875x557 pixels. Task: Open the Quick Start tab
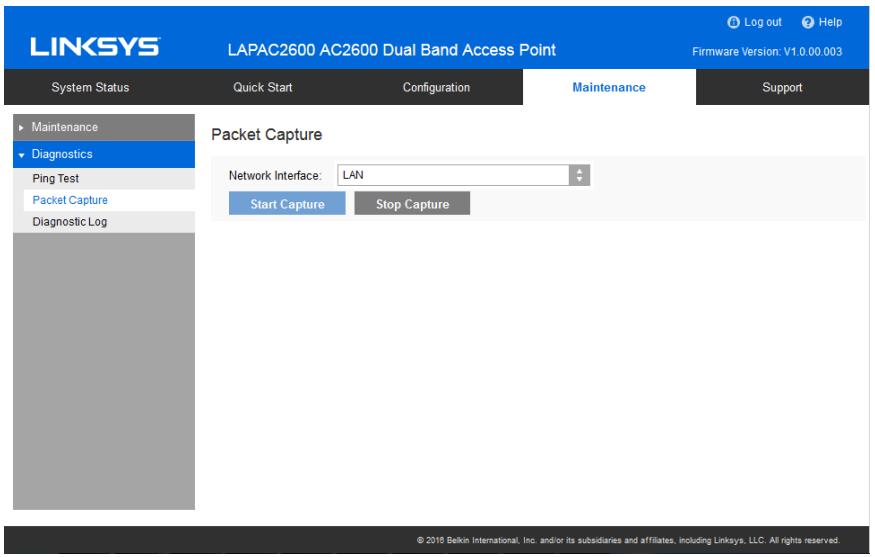click(263, 88)
